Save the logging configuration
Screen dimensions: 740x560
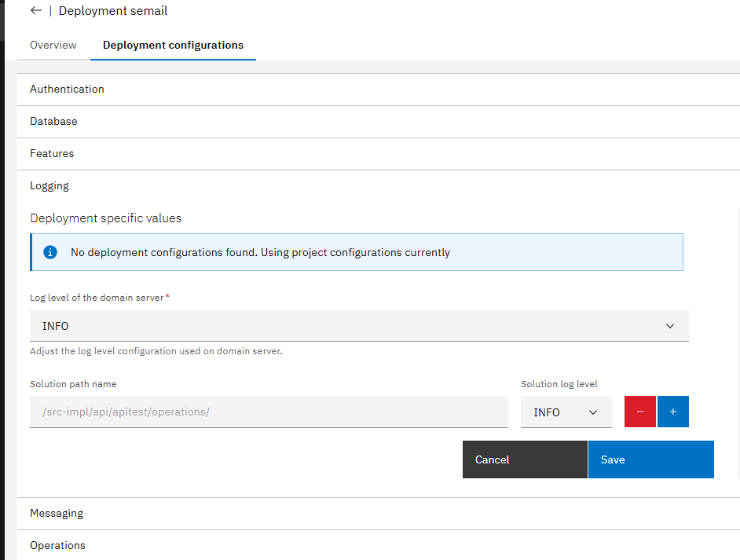650,459
